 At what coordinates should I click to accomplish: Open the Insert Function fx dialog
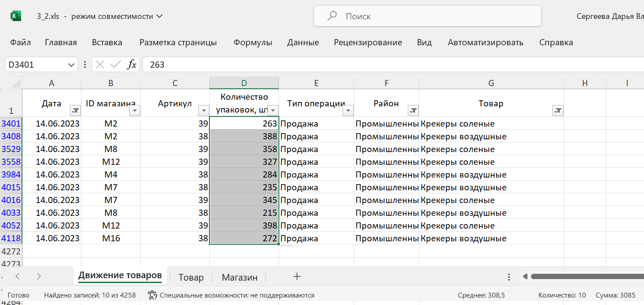[x=132, y=65]
